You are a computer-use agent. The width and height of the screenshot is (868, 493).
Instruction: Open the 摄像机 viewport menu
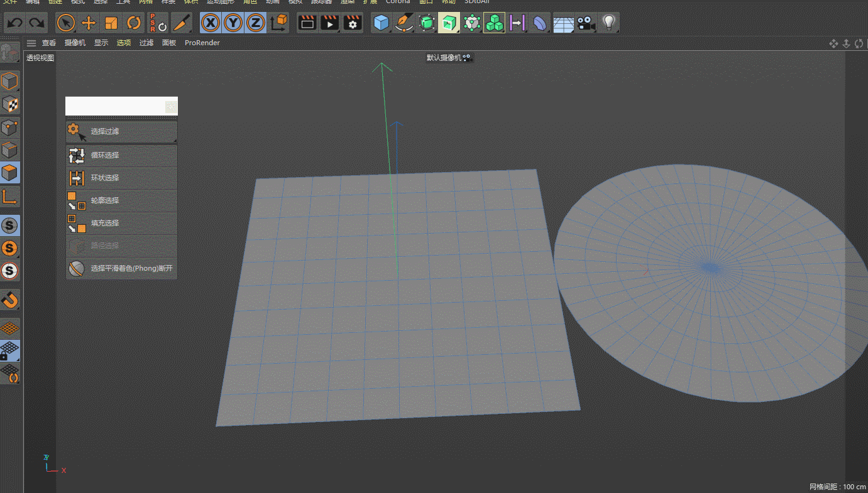pyautogui.click(x=75, y=43)
